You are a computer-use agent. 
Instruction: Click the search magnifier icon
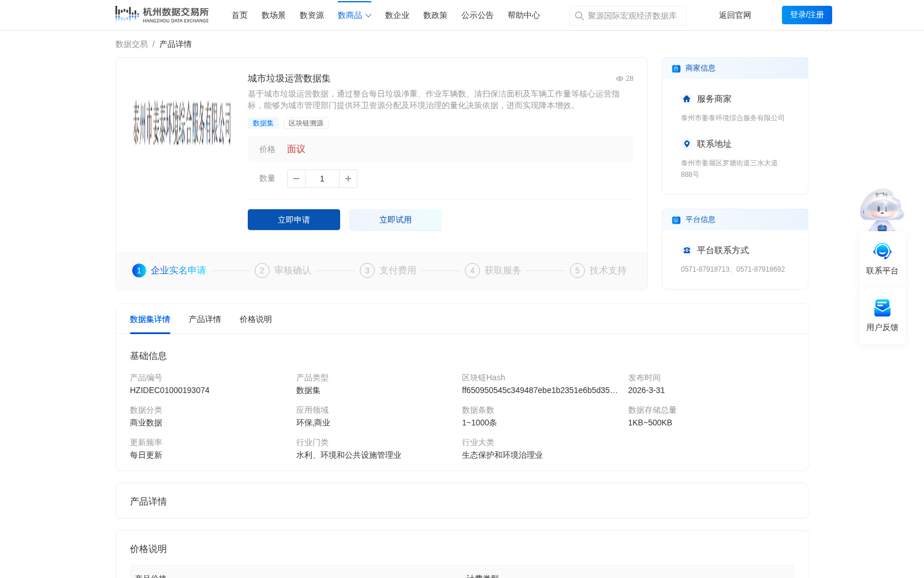click(579, 16)
